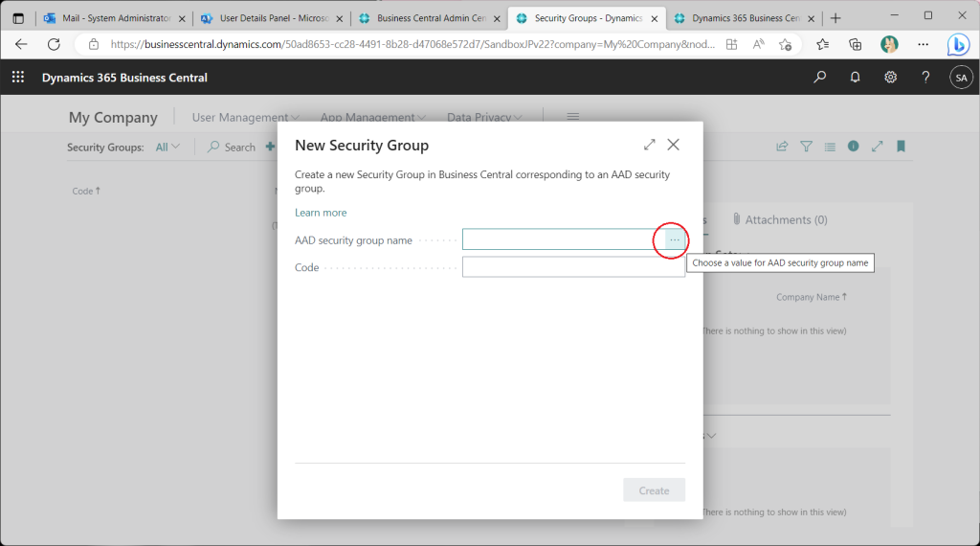Click the AAD security group name field
Viewport: 980px width, 546px height.
tap(565, 239)
